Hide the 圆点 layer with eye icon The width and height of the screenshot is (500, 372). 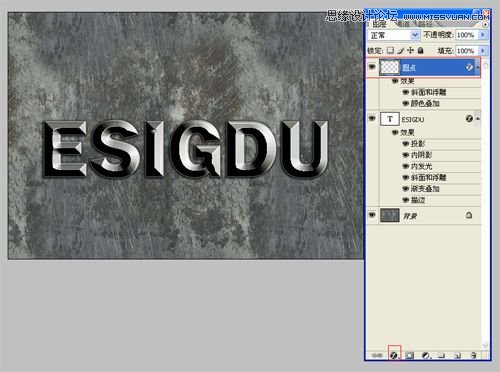click(x=372, y=67)
